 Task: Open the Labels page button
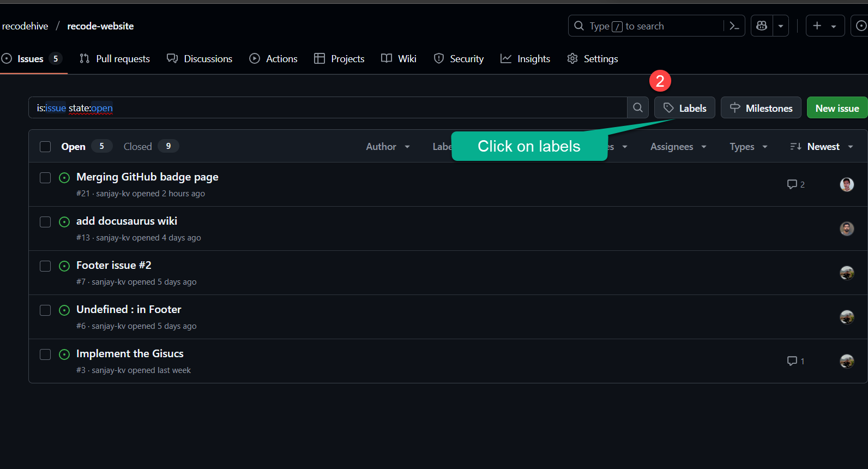pyautogui.click(x=685, y=107)
